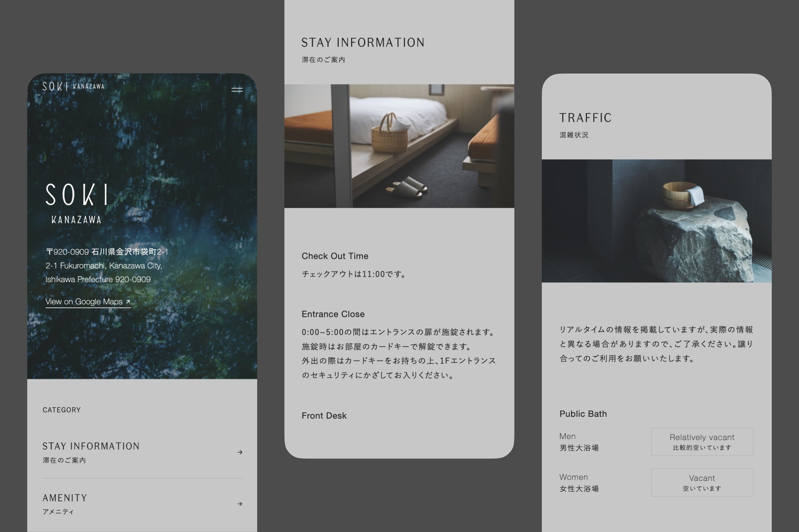
Task: Click the external link arrow after Google Maps
Action: [128, 302]
